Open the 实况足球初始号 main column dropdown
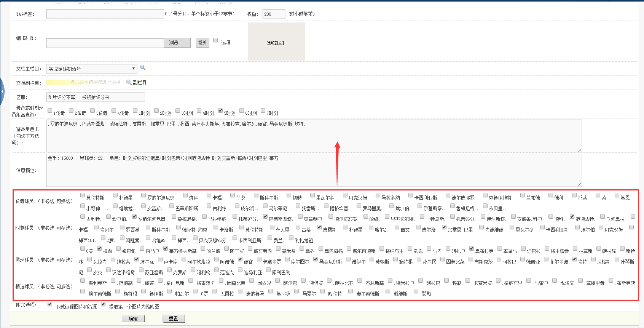This screenshot has height=328, width=644. click(91, 69)
